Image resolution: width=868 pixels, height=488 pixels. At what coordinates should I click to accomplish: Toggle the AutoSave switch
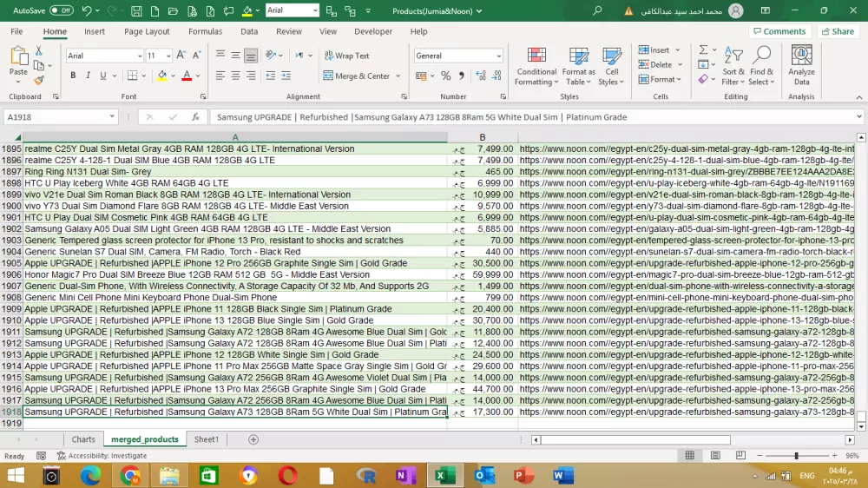point(61,10)
